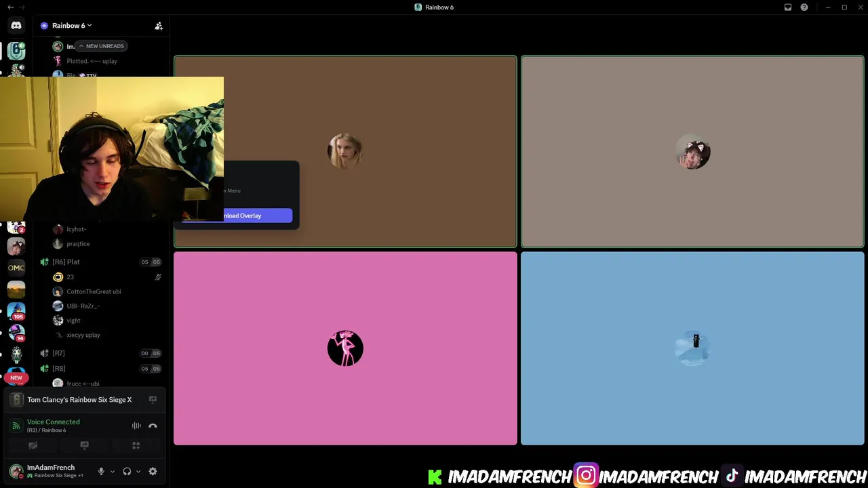Open the Invite people icon
Screen dimensions: 868x488
click(159, 26)
